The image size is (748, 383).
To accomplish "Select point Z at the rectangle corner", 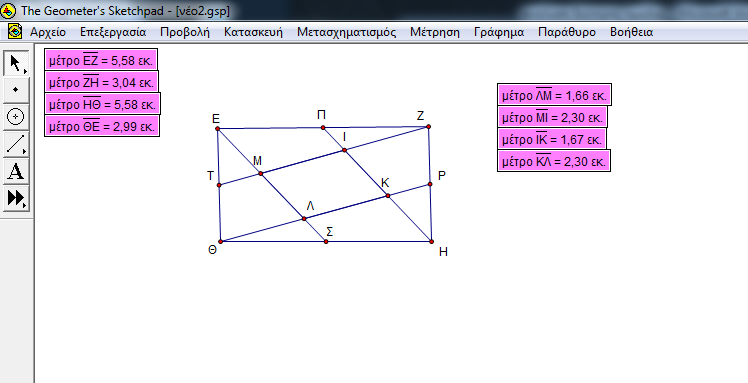I will tap(428, 126).
